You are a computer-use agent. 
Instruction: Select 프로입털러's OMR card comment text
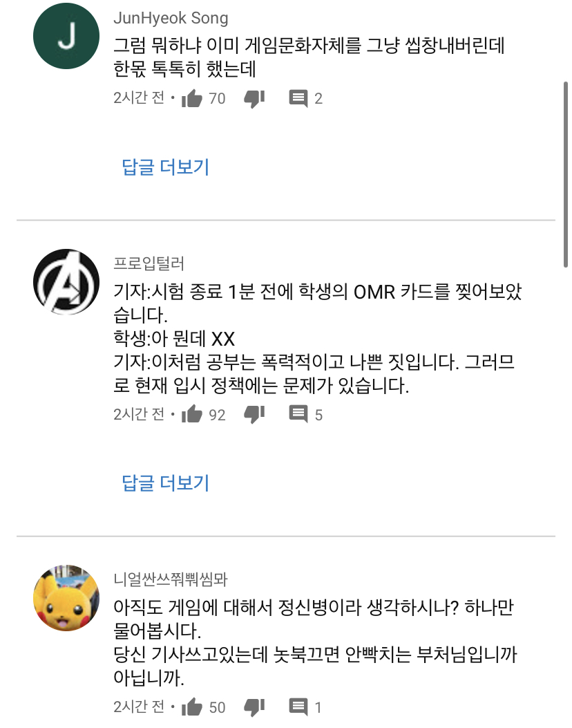click(318, 339)
